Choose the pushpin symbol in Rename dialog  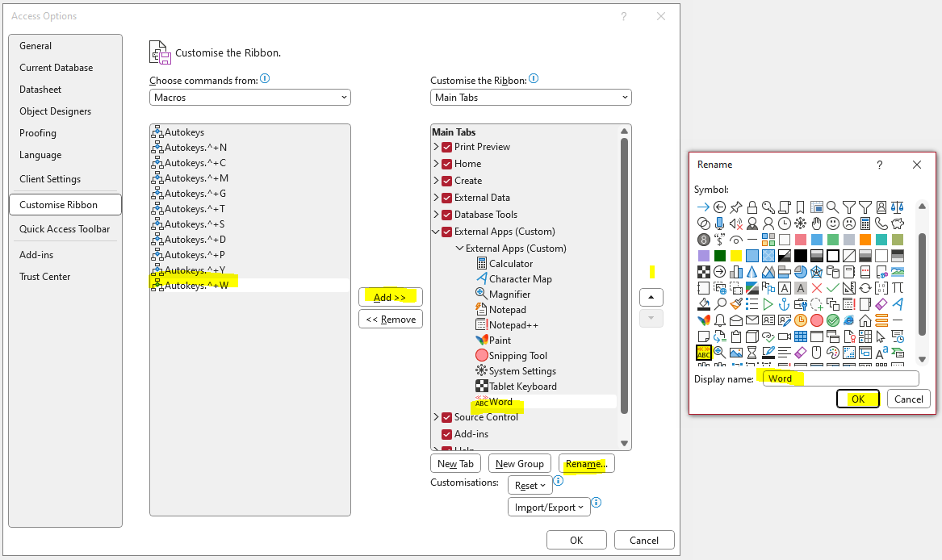pyautogui.click(x=736, y=207)
